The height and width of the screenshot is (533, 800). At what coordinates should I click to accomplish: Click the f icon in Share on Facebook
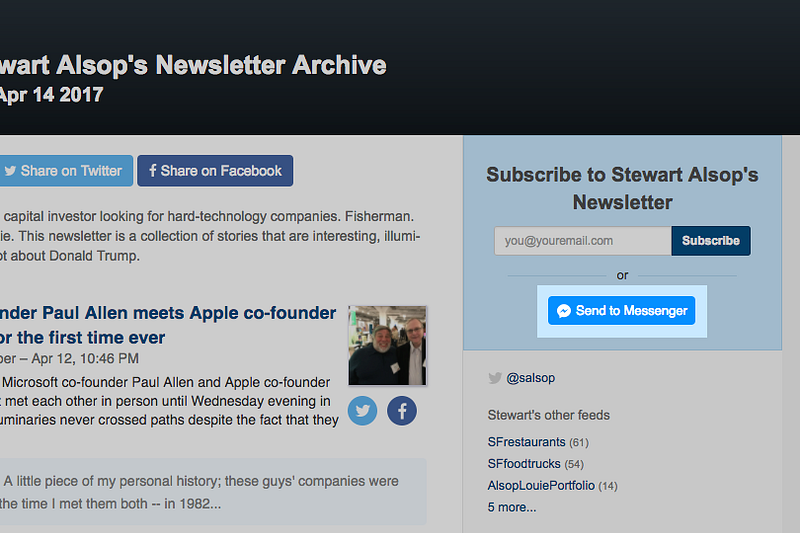(153, 170)
